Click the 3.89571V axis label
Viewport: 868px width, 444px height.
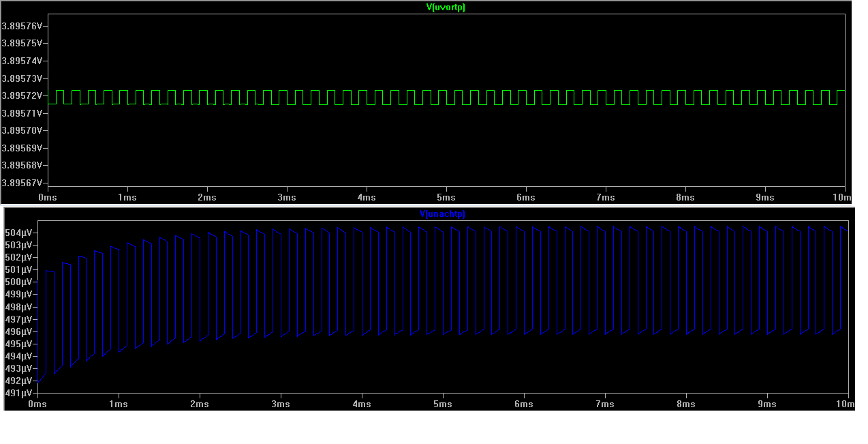tap(22, 113)
